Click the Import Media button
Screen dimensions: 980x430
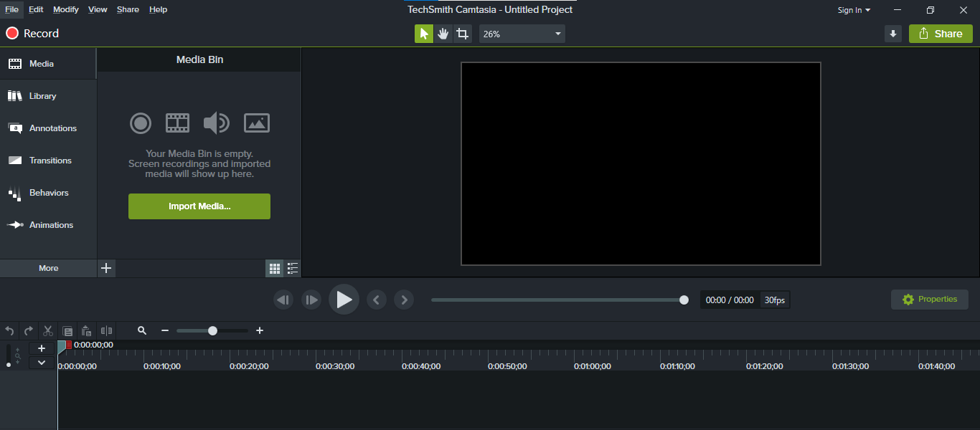[x=199, y=206]
